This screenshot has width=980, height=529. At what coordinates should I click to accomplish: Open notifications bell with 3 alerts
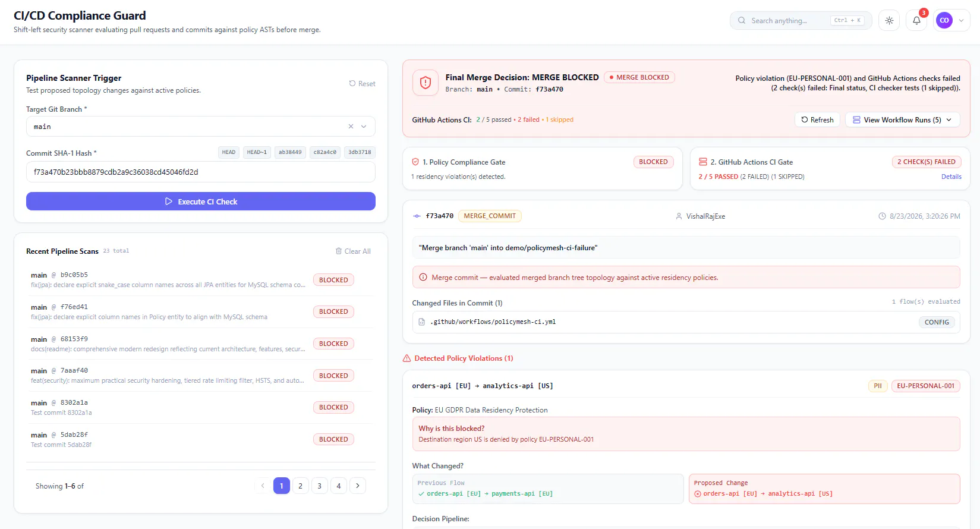click(916, 20)
